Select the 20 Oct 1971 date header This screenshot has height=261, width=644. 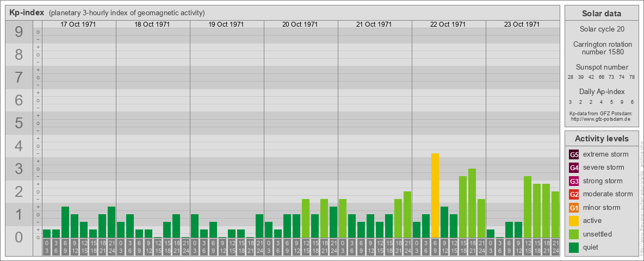(300, 24)
